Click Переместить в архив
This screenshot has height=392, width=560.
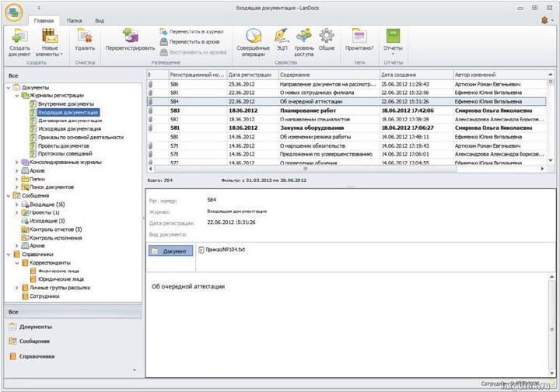point(190,42)
